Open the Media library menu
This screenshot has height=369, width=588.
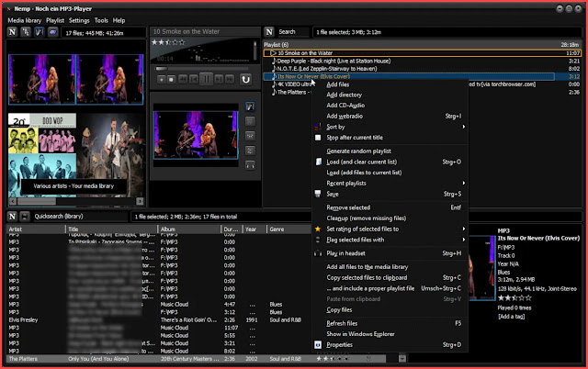pyautogui.click(x=25, y=20)
